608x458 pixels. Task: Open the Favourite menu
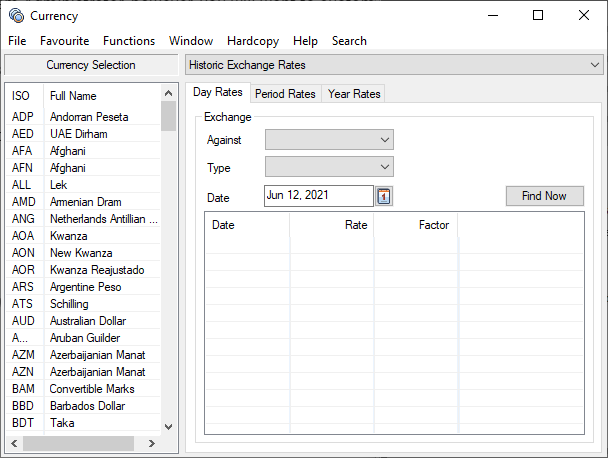64,41
